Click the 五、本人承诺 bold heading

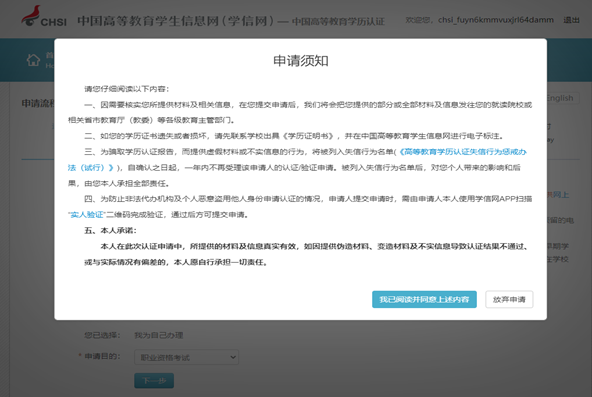click(110, 231)
